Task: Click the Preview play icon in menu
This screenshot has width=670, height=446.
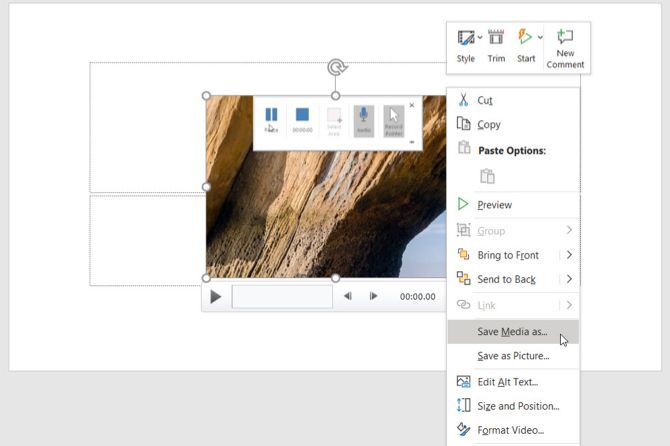Action: point(463,204)
